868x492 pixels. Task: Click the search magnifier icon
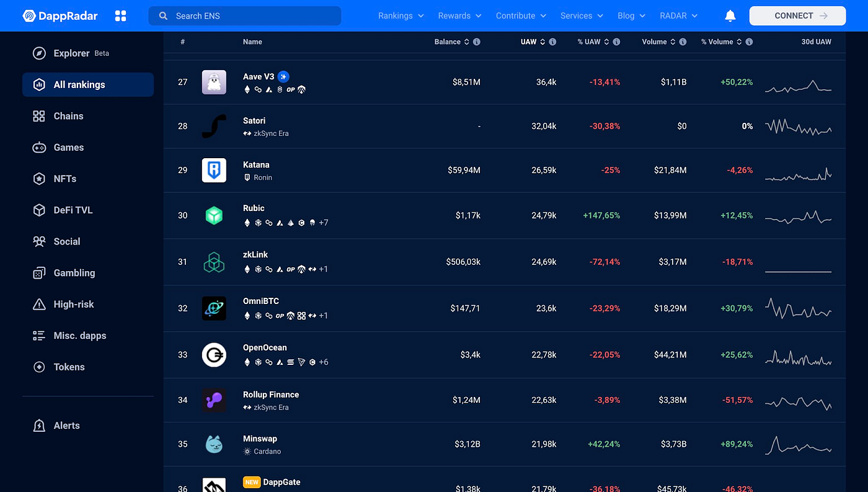coord(164,16)
